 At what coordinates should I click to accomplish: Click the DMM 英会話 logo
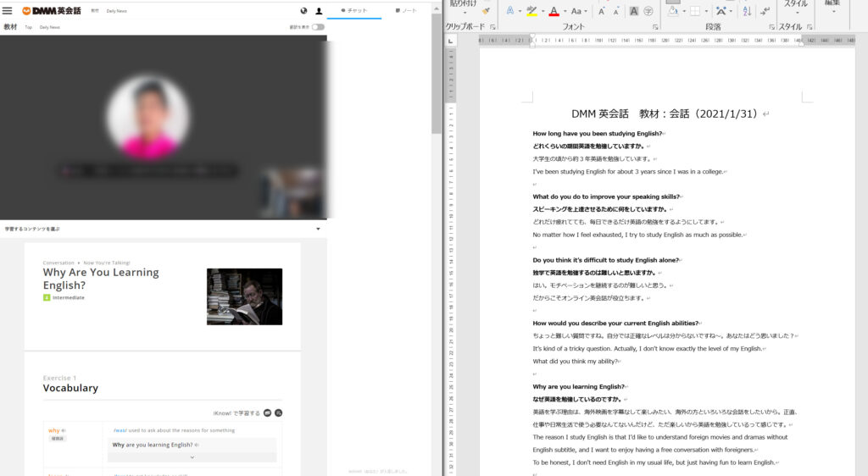52,10
